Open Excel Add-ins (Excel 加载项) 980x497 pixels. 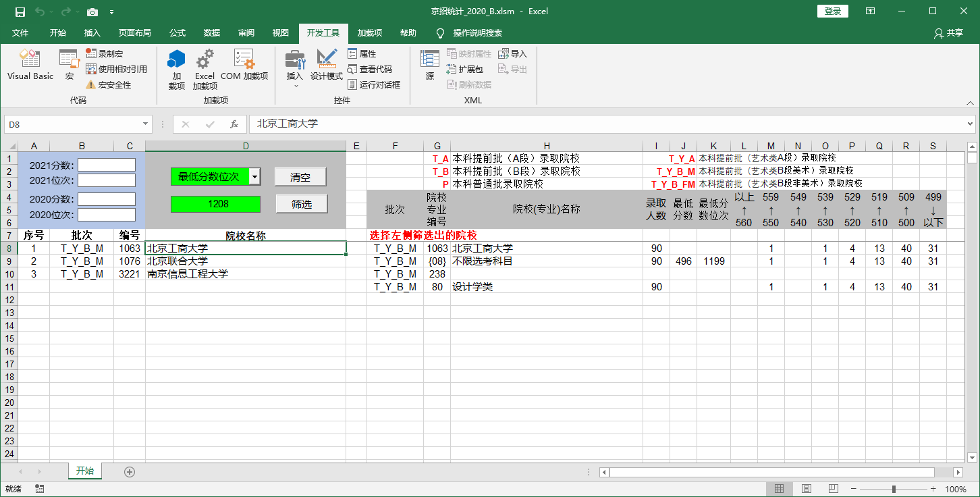pos(205,69)
